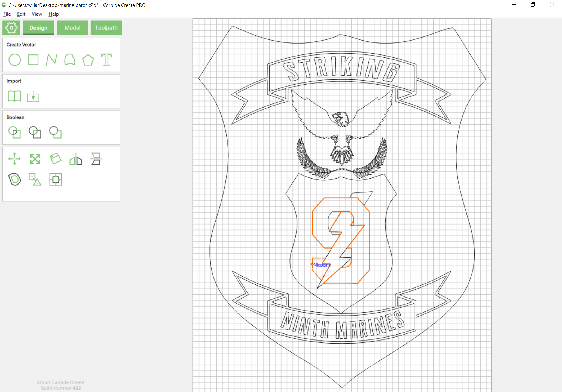
Task: Restore down the Carbide Create window
Action: pyautogui.click(x=533, y=5)
